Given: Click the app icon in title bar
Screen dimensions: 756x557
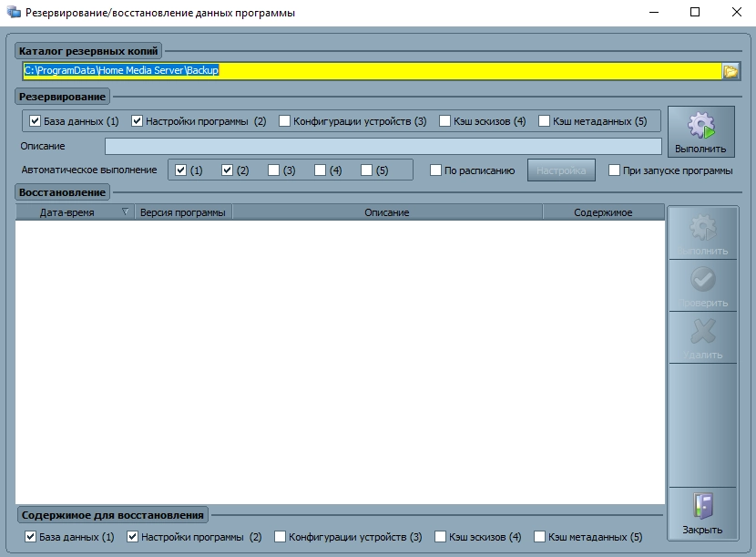Looking at the screenshot, I should click(x=13, y=13).
